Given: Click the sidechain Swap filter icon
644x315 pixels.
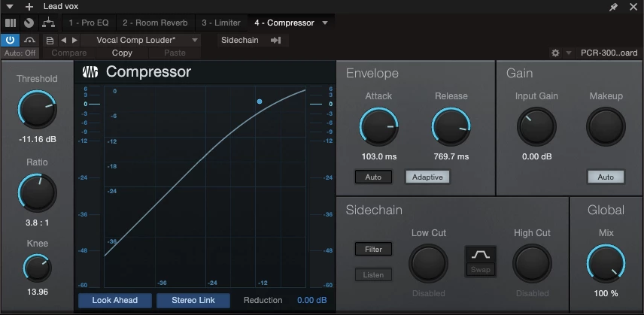Looking at the screenshot, I should (480, 261).
